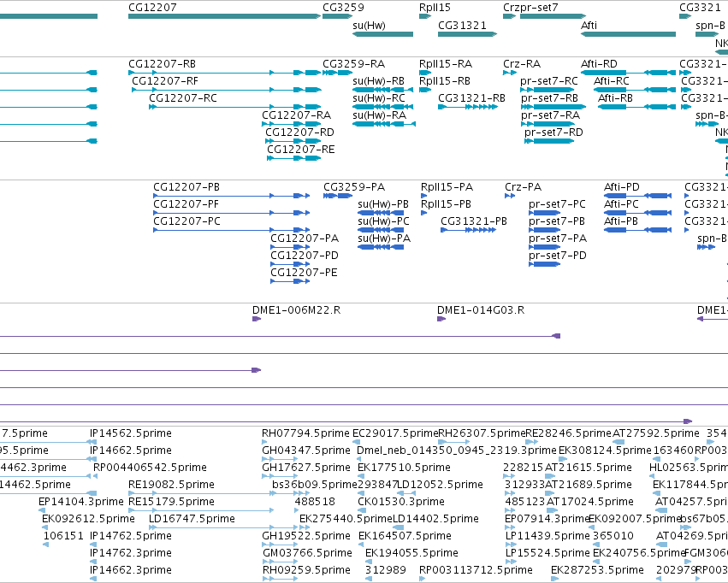Select EST EK164507.5prime

pos(362,545)
